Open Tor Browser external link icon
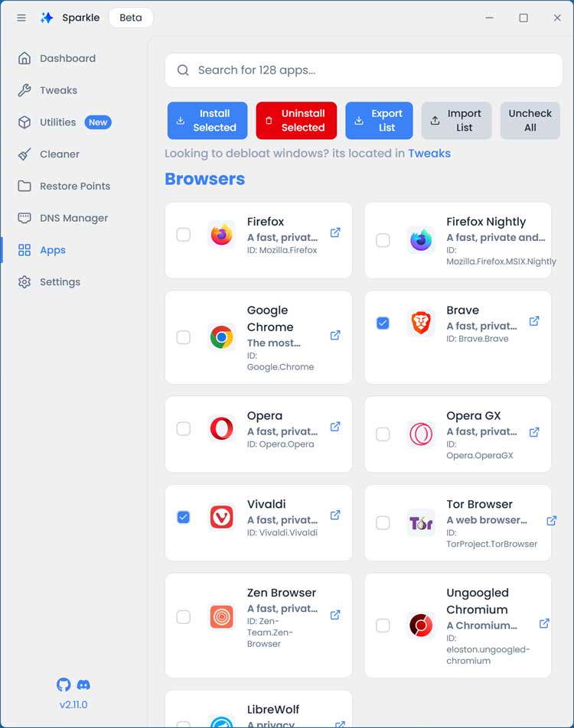This screenshot has width=574, height=728. (x=551, y=521)
